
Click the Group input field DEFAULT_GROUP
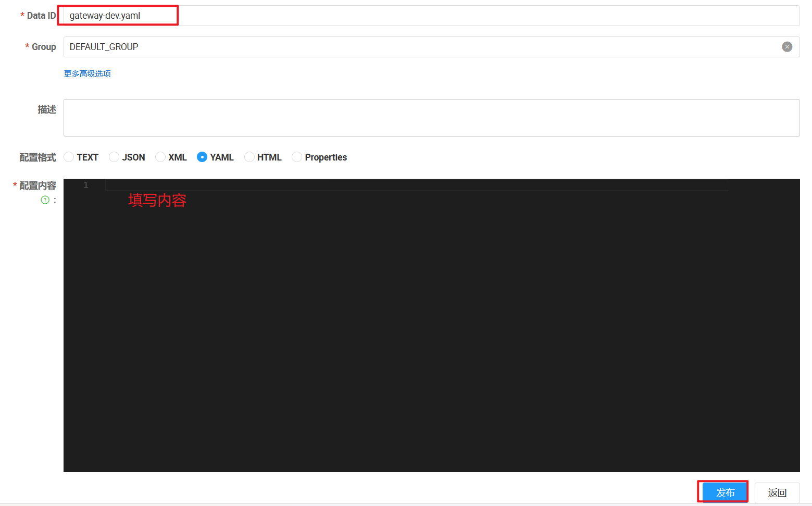[431, 47]
